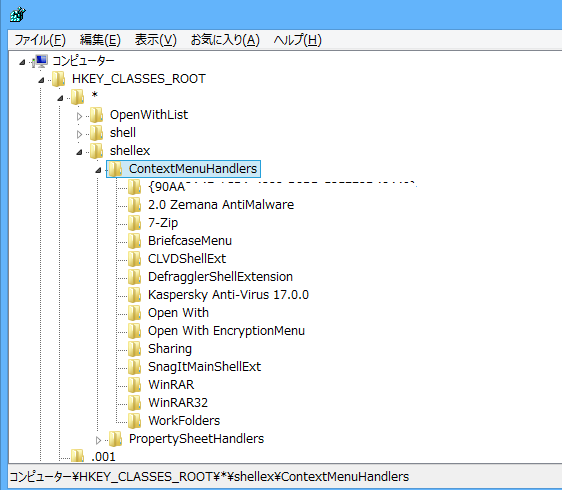This screenshot has width=562, height=490.
Task: Select the 7-Zip key label
Action: click(x=163, y=223)
